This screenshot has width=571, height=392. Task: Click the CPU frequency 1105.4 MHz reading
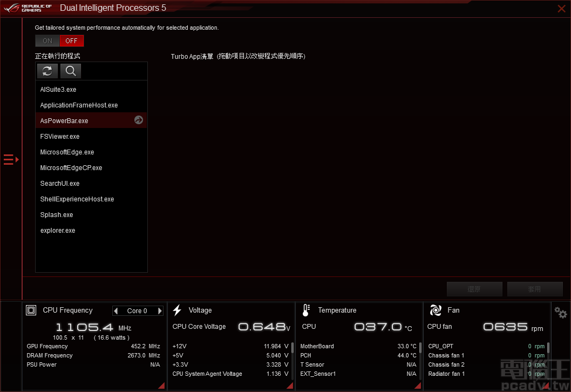click(93, 327)
